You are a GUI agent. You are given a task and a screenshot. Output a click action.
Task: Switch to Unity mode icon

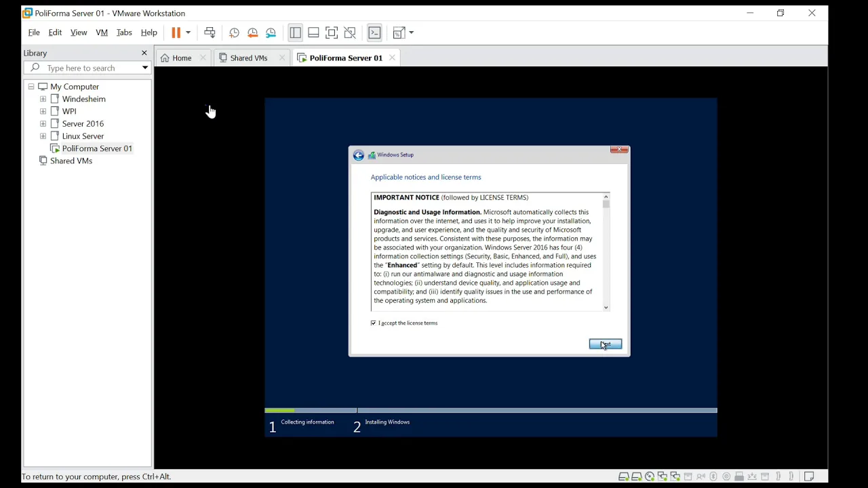(x=350, y=33)
